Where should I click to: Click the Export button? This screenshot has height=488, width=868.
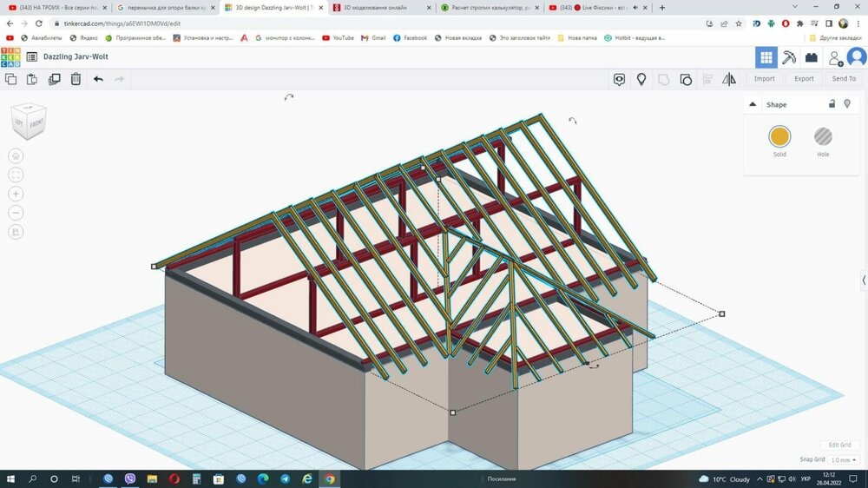click(x=804, y=79)
